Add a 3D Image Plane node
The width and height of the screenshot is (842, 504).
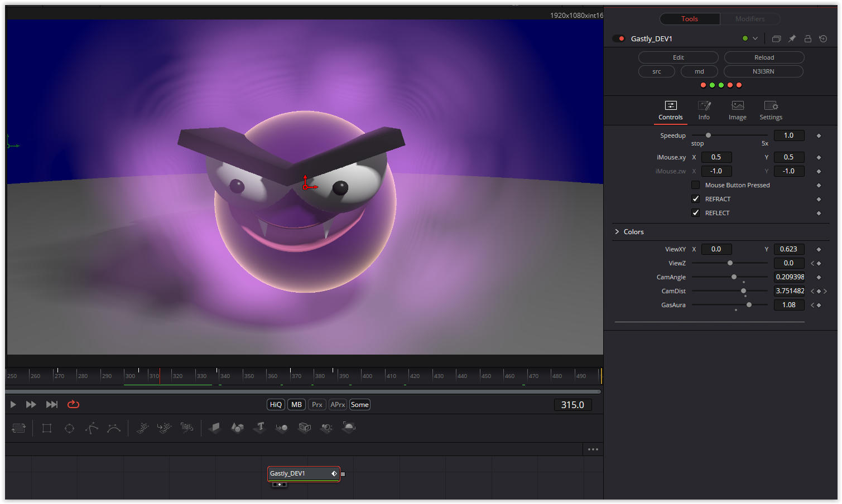coord(215,428)
